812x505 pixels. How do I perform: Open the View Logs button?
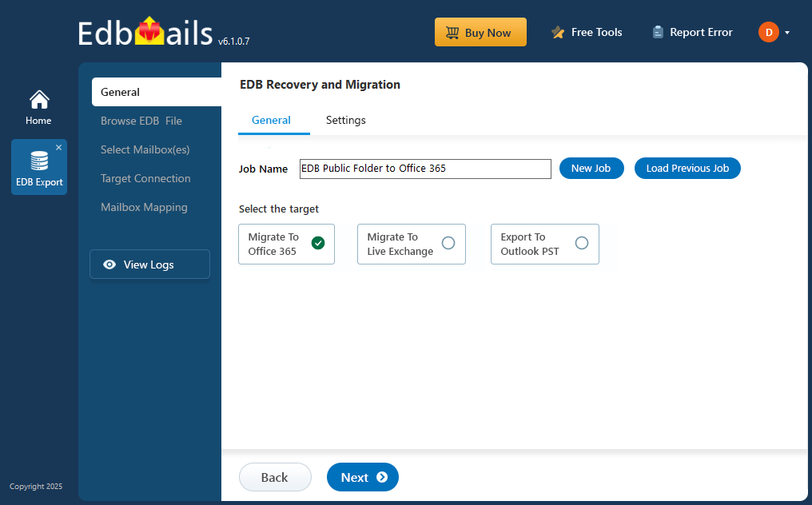[149, 264]
